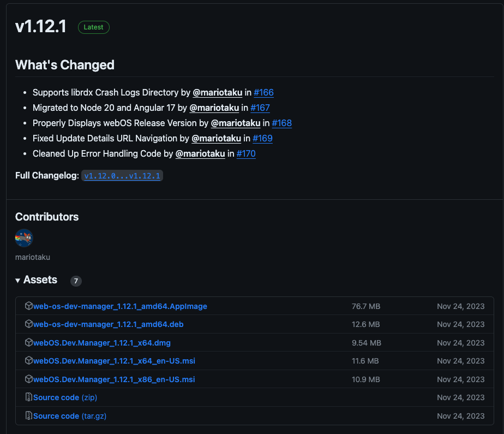
Task: Click the Contributors heading
Action: (47, 217)
